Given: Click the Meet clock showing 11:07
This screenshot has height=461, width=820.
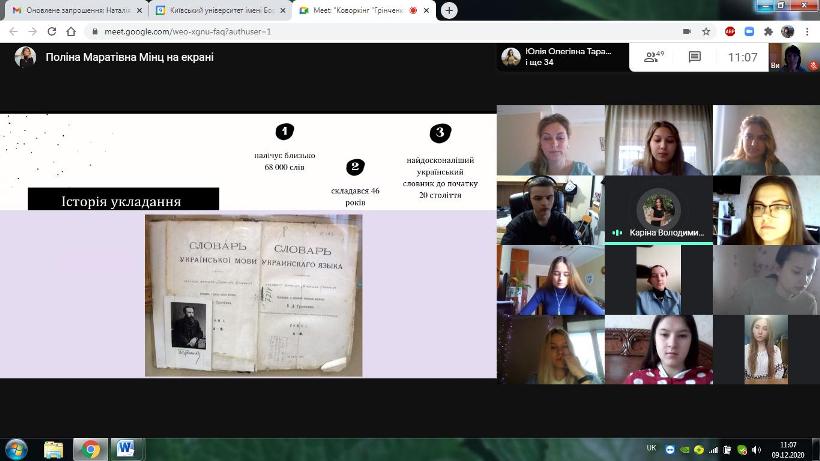Looking at the screenshot, I should pyautogui.click(x=743, y=57).
